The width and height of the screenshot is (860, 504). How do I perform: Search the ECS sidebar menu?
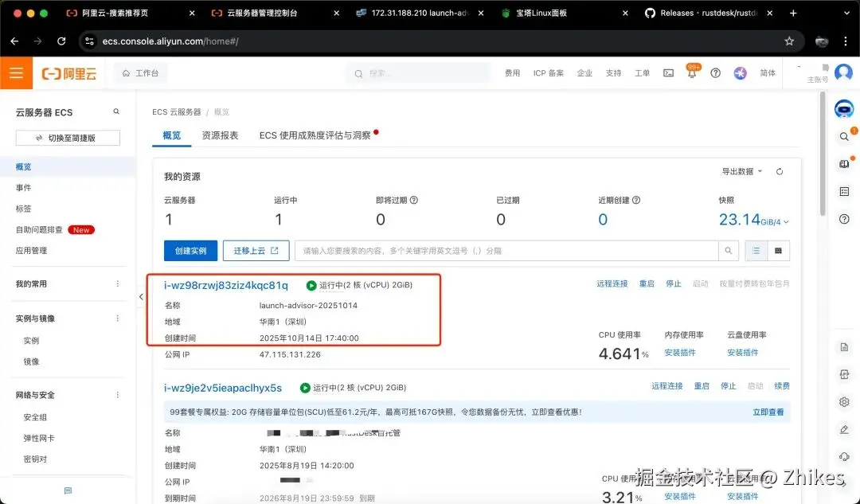[116, 111]
